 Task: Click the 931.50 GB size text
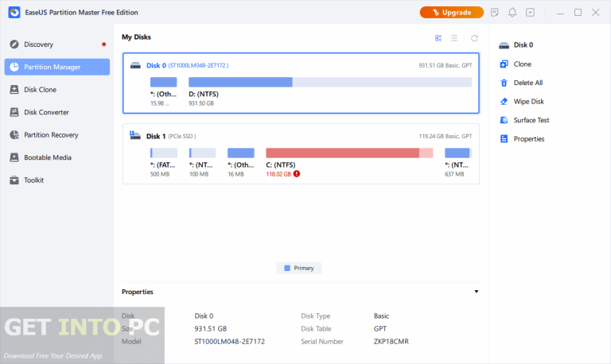click(201, 103)
